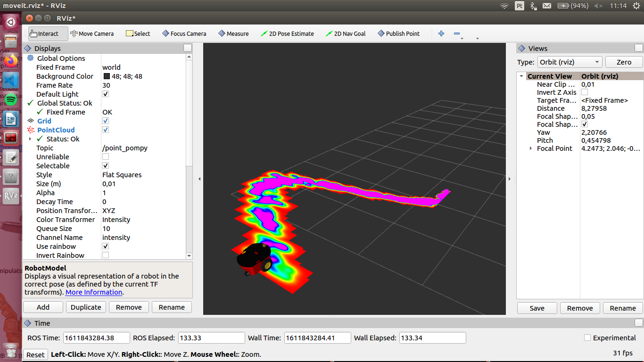Image resolution: width=644 pixels, height=362 pixels.
Task: Activate the Measure tool
Action: 233,33
